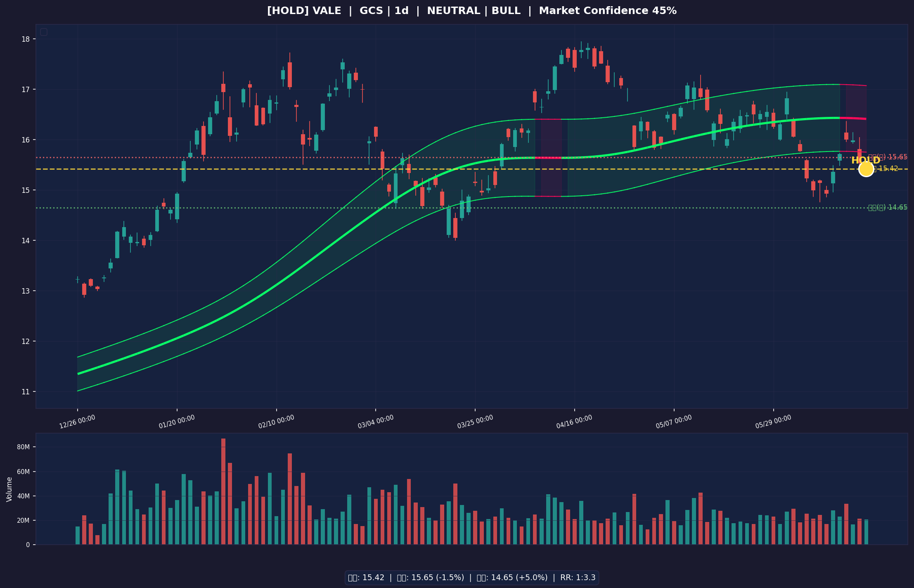The width and height of the screenshot is (914, 588).
Task: Click the vertical 'Volume' axis label
Action: [9, 489]
